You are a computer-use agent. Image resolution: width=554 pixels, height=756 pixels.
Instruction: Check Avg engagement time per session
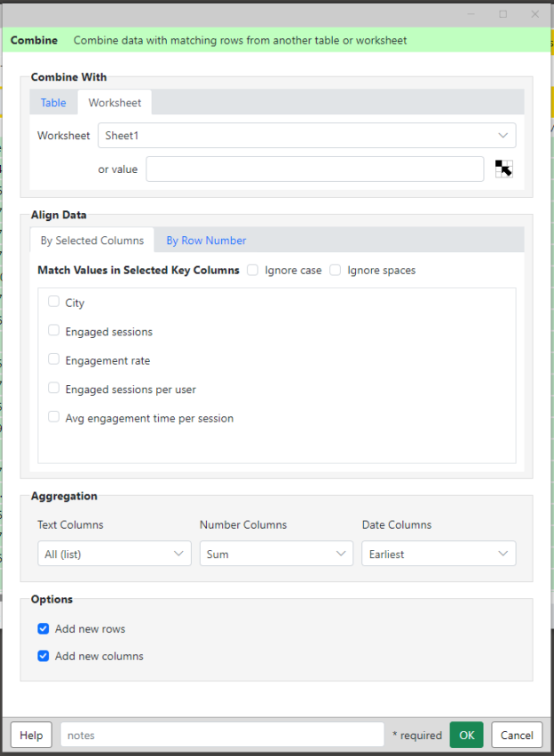pyautogui.click(x=53, y=416)
